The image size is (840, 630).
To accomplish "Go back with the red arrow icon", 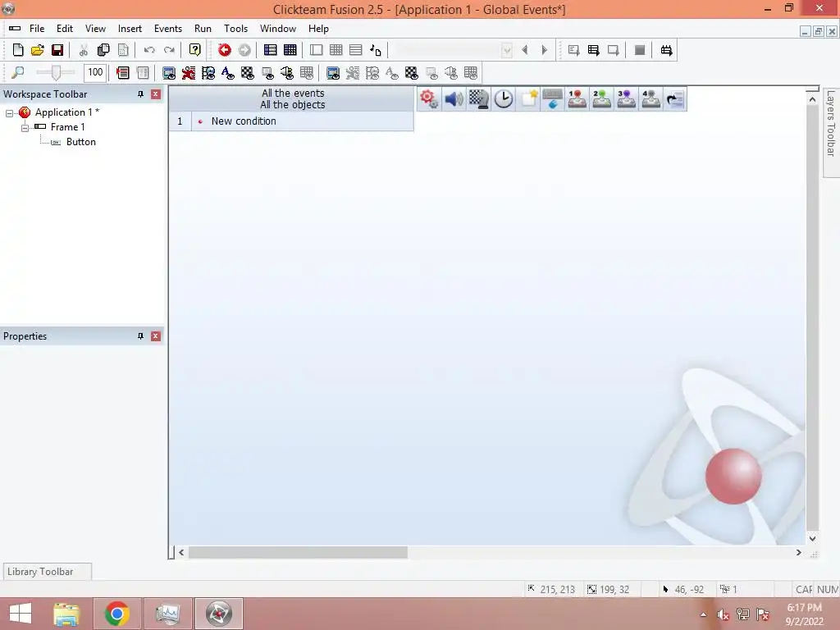I will pos(225,50).
